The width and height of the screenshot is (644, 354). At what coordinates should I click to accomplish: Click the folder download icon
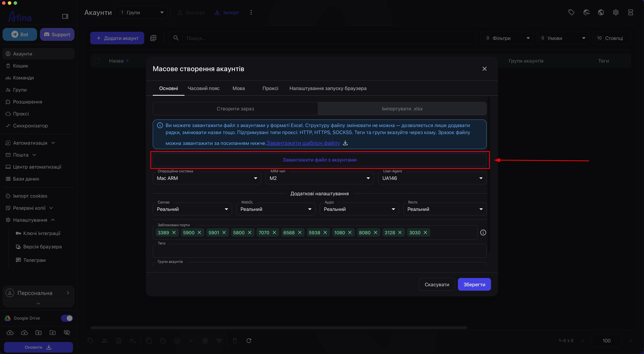tap(52, 333)
